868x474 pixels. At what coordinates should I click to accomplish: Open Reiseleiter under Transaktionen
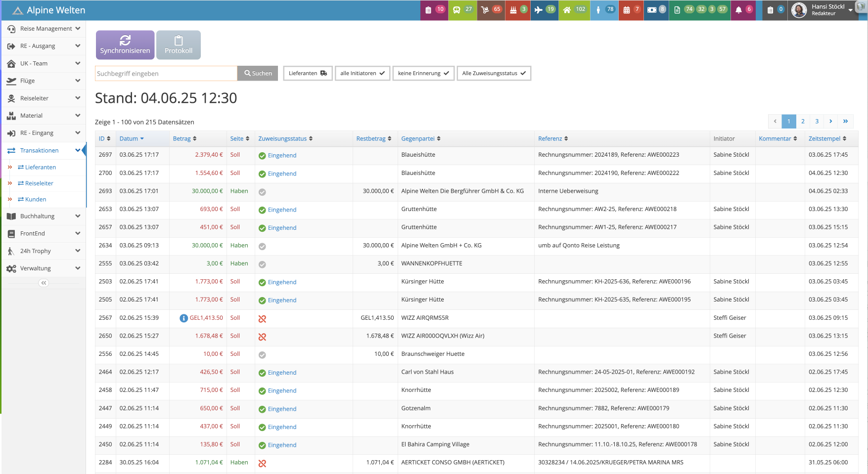pyautogui.click(x=39, y=183)
